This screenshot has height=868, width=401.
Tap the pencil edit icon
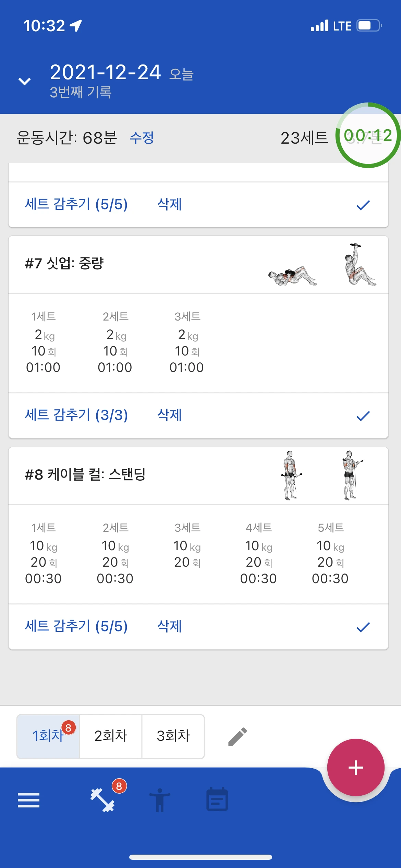pos(238,736)
